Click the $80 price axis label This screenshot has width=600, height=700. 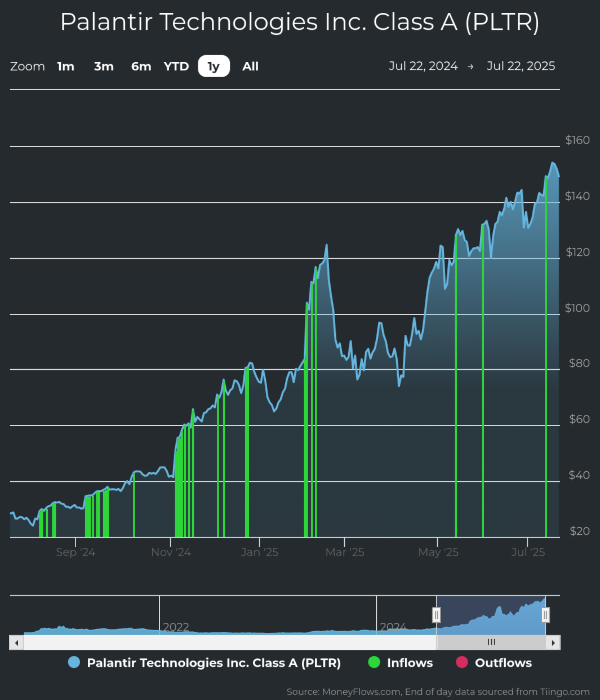579,363
